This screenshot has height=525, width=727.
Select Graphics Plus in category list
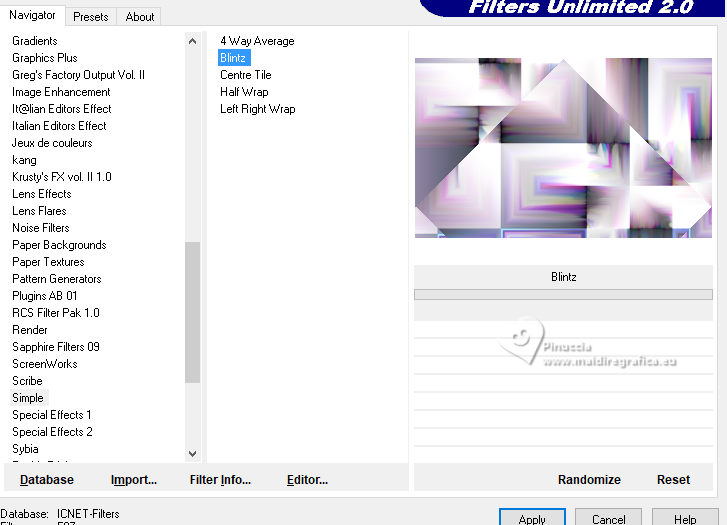(45, 58)
